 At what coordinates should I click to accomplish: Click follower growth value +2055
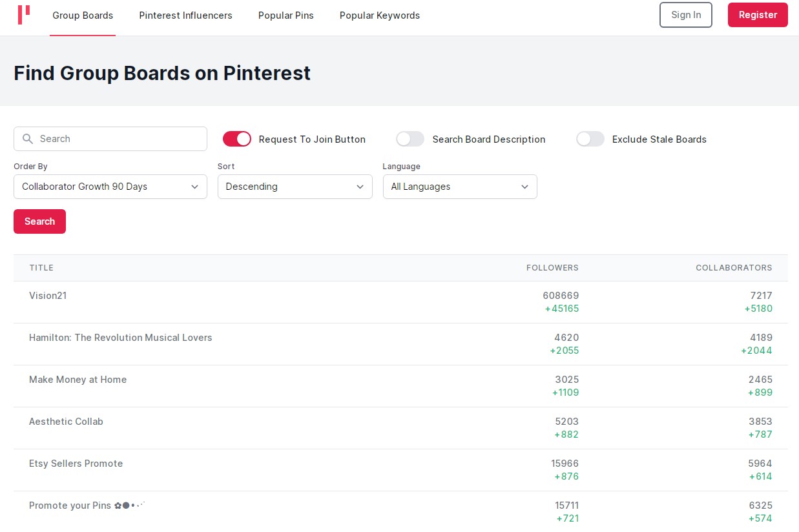(565, 351)
